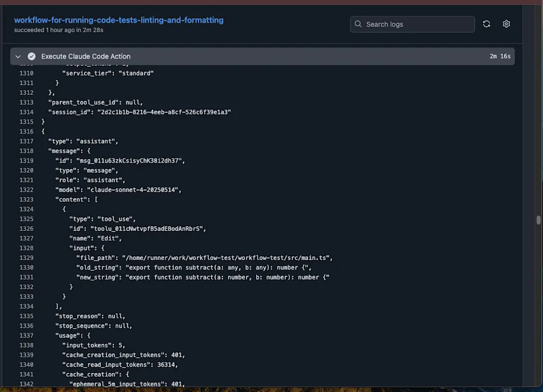The width and height of the screenshot is (543, 392).
Task: Select line number 1322
Action: pos(27,190)
